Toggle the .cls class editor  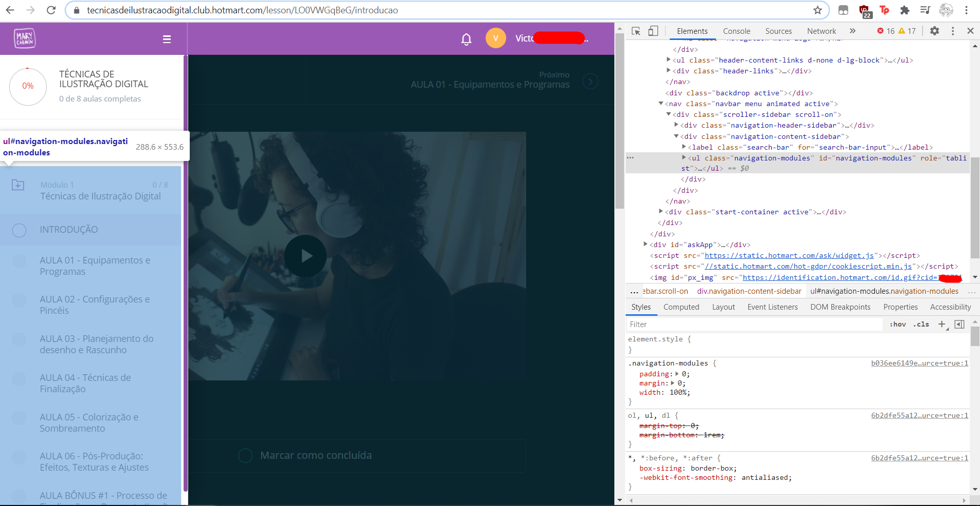[x=921, y=324]
